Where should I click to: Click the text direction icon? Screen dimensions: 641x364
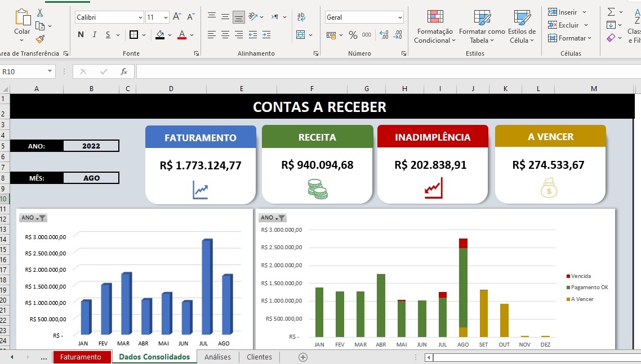pos(275,17)
